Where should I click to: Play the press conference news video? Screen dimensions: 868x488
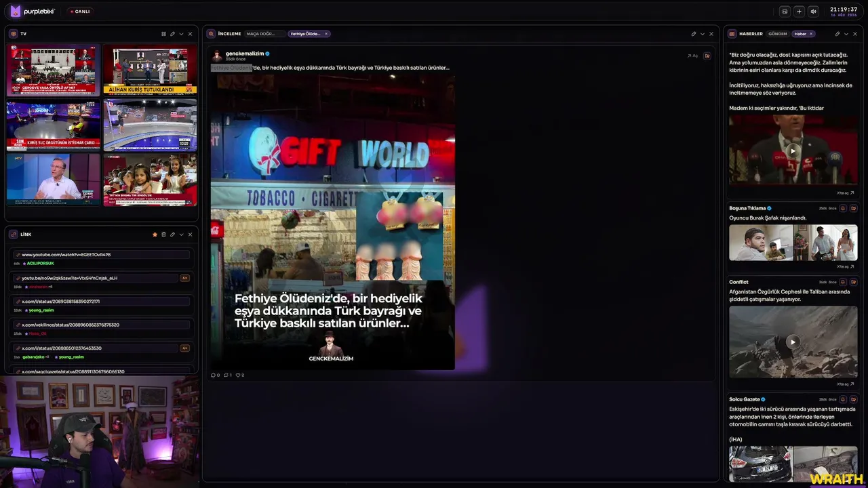click(793, 150)
